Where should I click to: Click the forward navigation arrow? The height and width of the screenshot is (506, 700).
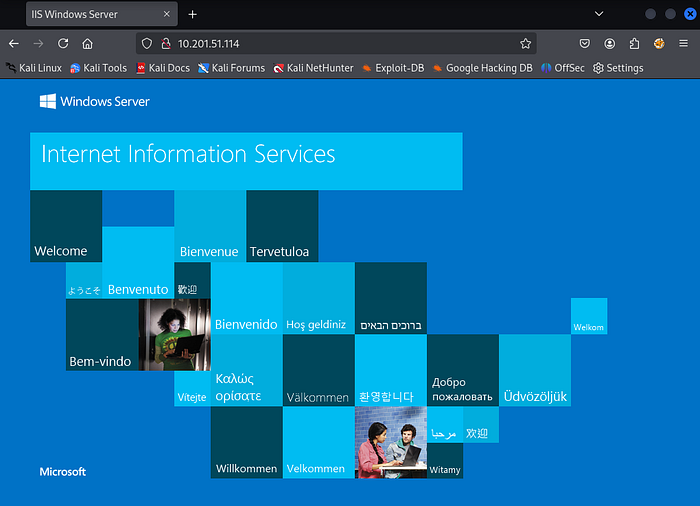38,44
